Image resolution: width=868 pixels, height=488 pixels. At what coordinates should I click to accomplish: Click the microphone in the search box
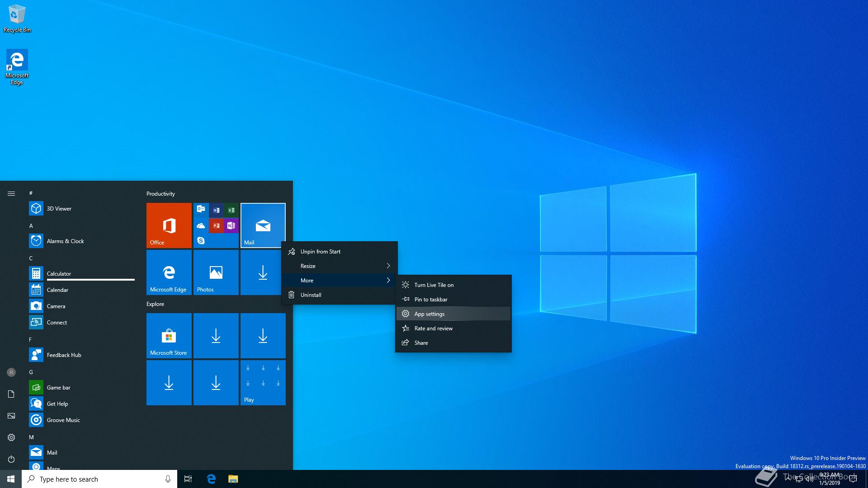pos(168,479)
